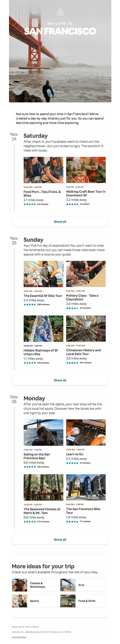The image size is (120, 644).
Task: Select the Redwood Forests of Marin title
Action: pyautogui.click(x=42, y=511)
